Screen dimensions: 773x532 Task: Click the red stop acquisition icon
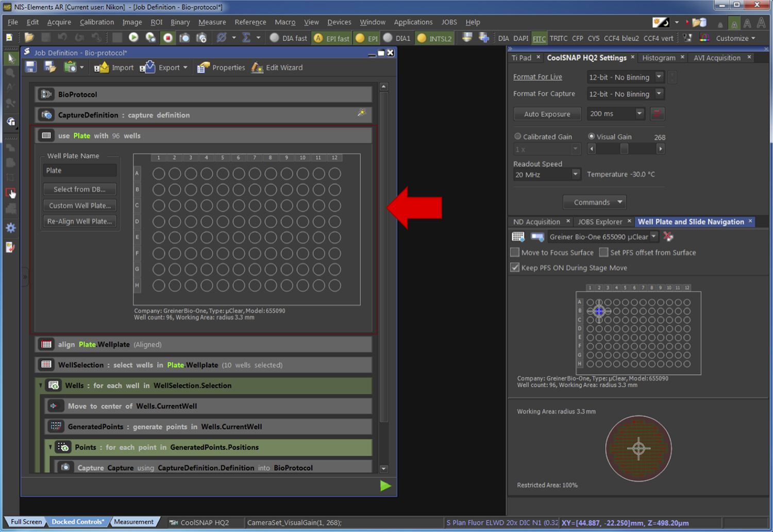pos(167,38)
